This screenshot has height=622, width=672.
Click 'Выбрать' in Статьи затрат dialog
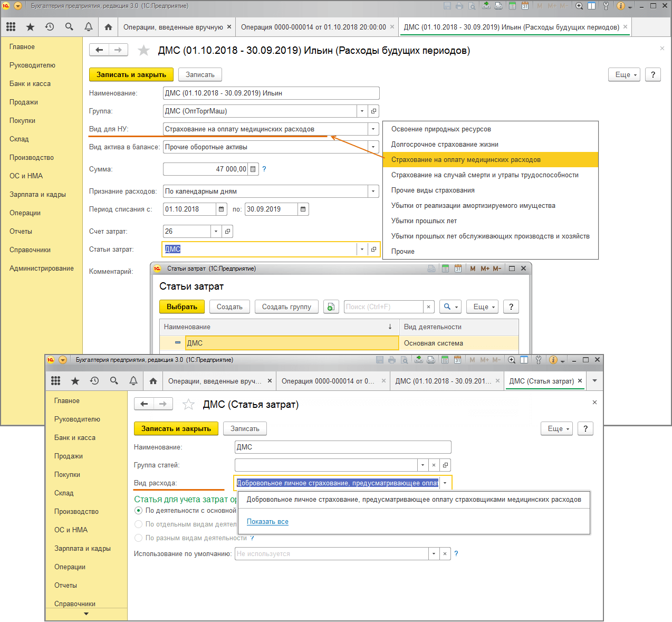(x=182, y=307)
